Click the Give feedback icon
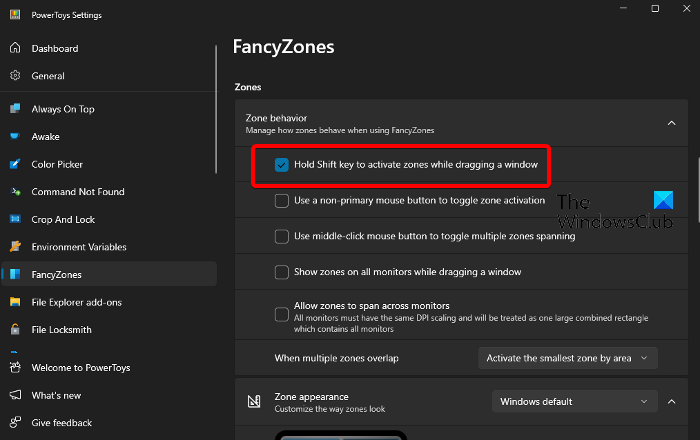This screenshot has width=700, height=440. tap(15, 422)
